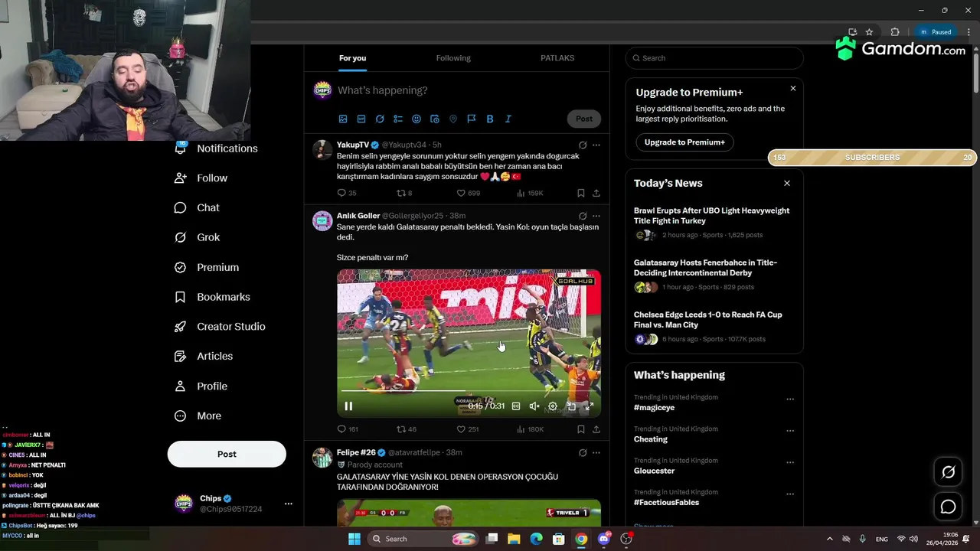This screenshot has width=980, height=551.
Task: Bookmark the YakupTV post
Action: [580, 194]
